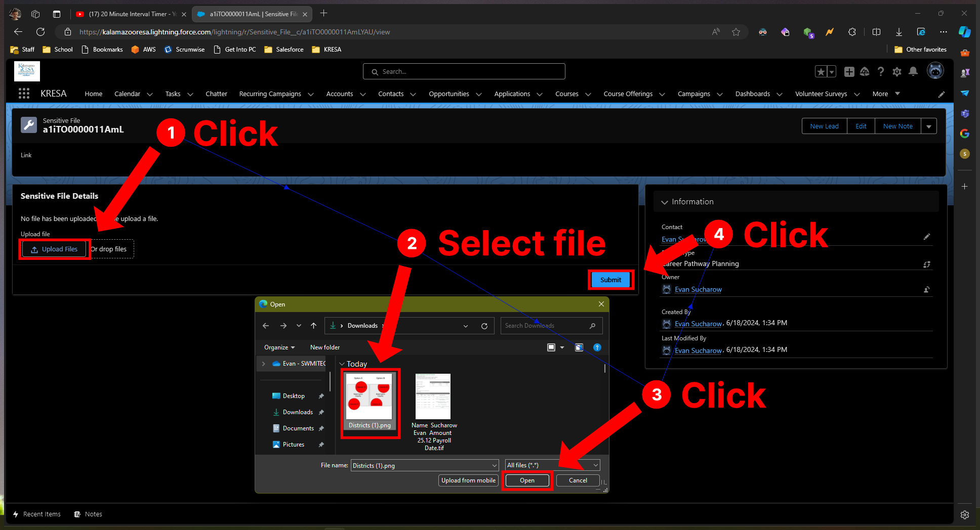Open Edge Settings and more menu

[944, 32]
